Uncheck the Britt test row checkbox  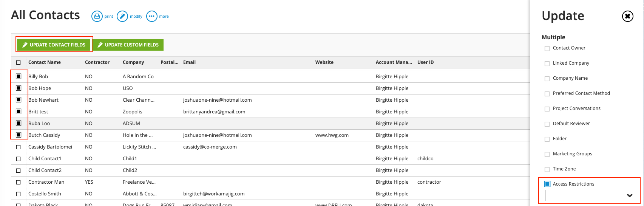[x=19, y=112]
